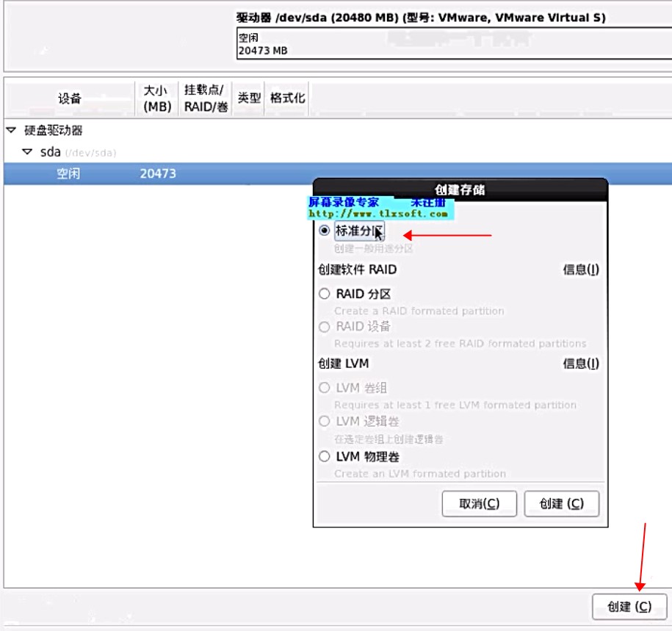Click the 格式化 column header
Image resolution: width=672 pixels, height=631 pixels.
(287, 98)
